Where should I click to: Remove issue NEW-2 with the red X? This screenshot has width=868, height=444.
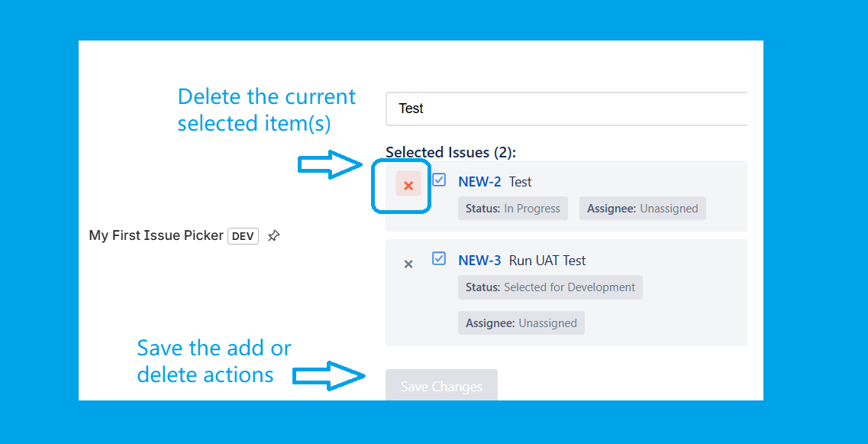pos(408,185)
